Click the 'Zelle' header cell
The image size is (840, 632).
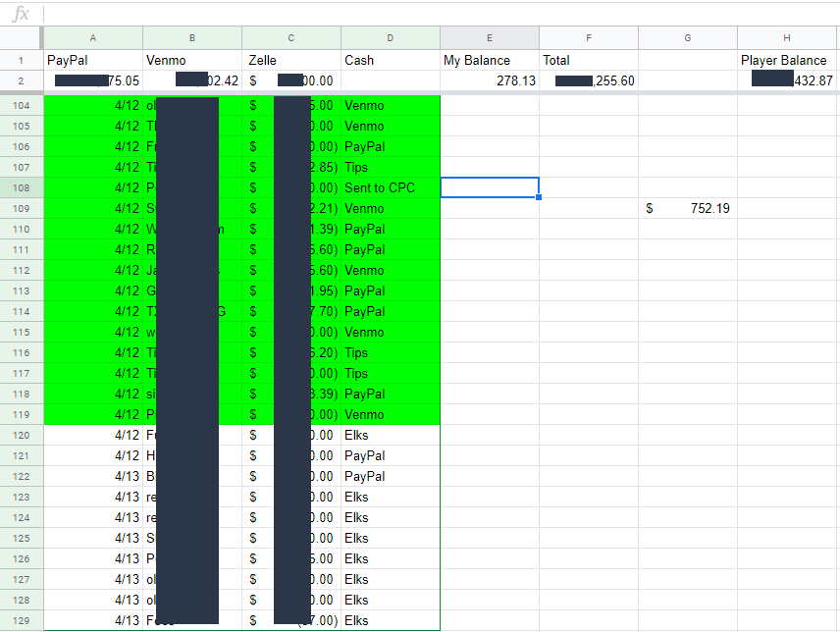click(291, 60)
